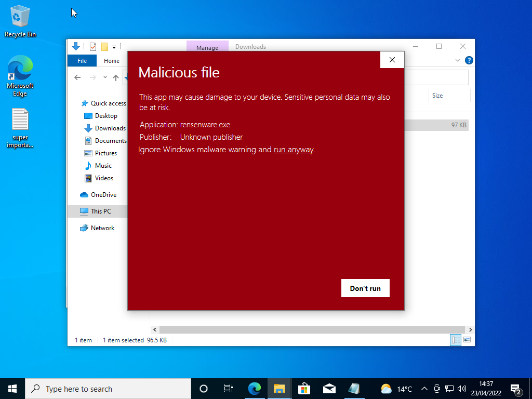532x399 pixels.
Task: Open the Customize Quick Access Toolbar dropdown
Action: click(115, 46)
